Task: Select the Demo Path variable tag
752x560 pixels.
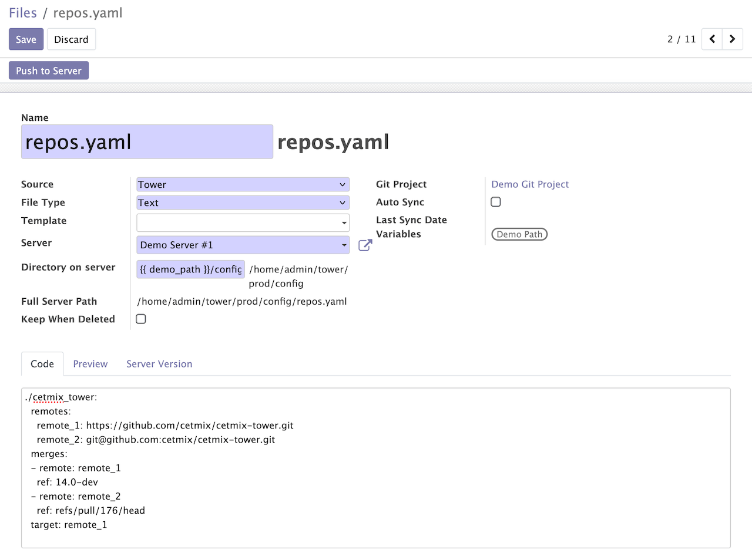Action: pyautogui.click(x=519, y=234)
